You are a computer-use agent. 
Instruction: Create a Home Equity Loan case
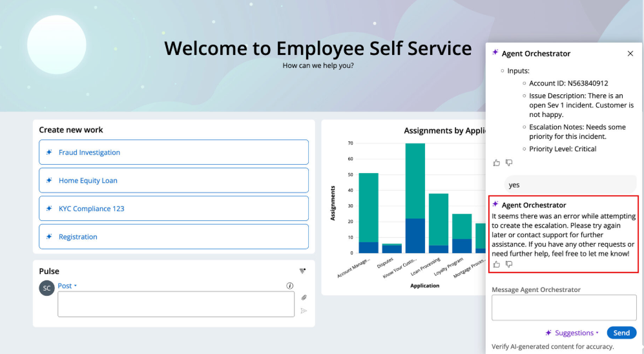tap(174, 180)
